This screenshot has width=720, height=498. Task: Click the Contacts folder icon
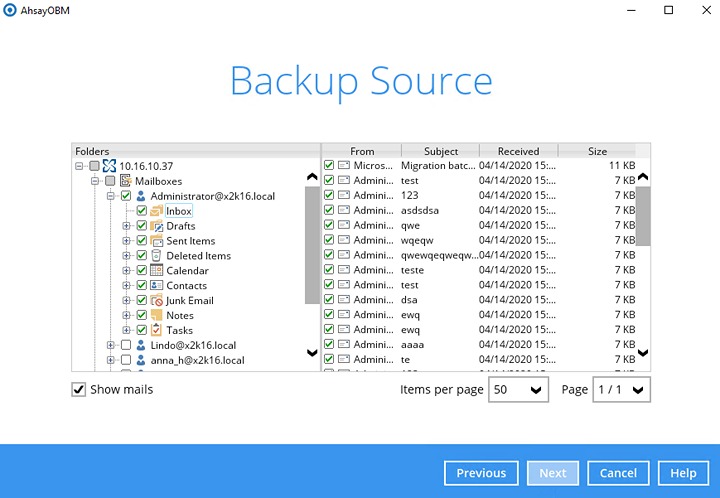coord(157,286)
